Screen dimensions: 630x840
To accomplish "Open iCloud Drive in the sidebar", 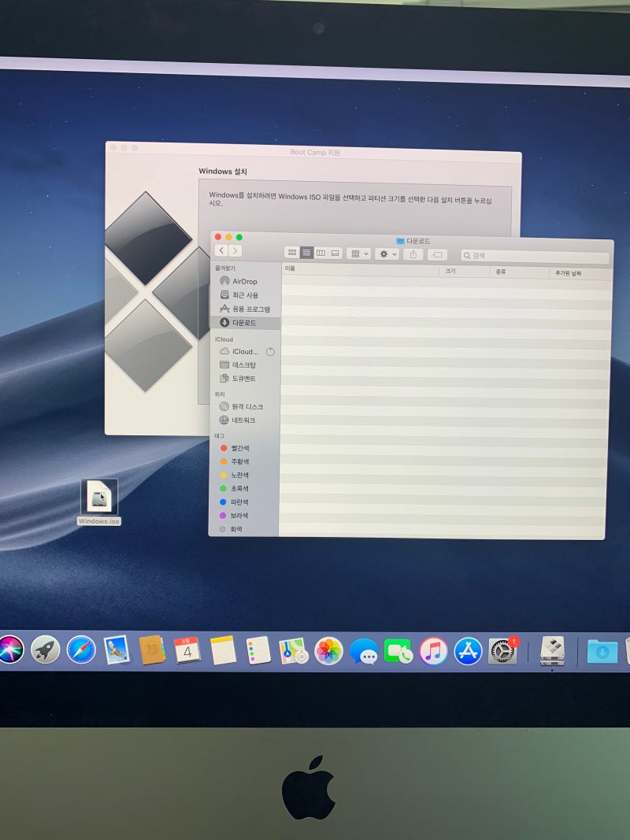I will pyautogui.click(x=246, y=351).
